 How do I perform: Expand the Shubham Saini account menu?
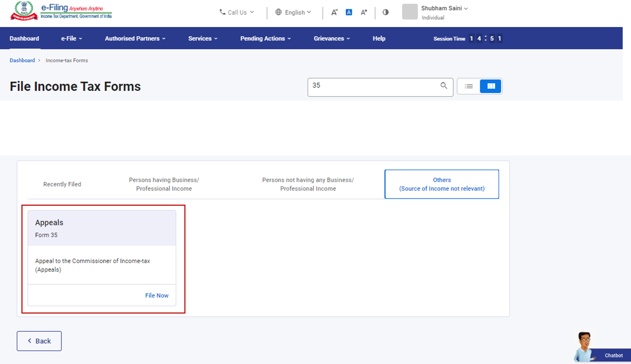click(x=444, y=8)
